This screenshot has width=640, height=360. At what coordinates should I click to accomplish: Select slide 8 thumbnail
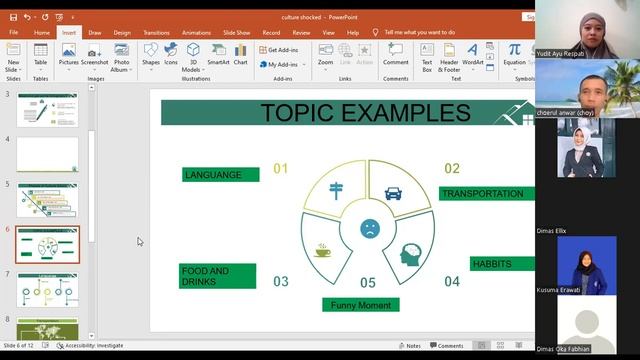click(x=47, y=329)
